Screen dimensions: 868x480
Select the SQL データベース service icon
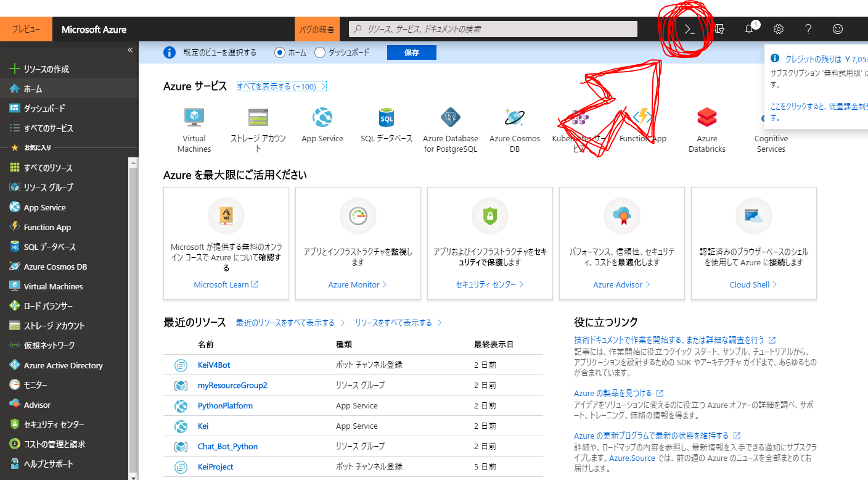pos(387,118)
